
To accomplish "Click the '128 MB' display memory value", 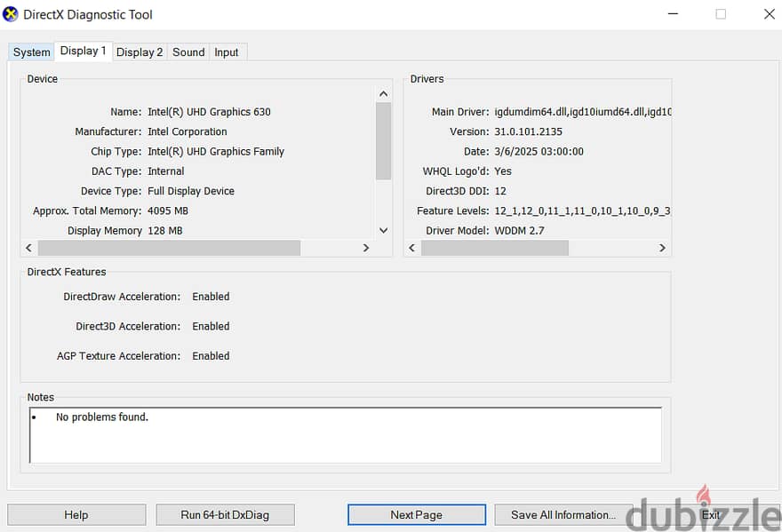I will pos(165,231).
